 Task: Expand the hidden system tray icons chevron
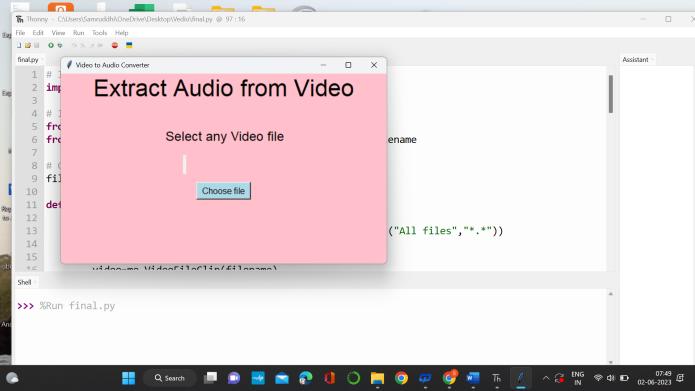pos(546,378)
